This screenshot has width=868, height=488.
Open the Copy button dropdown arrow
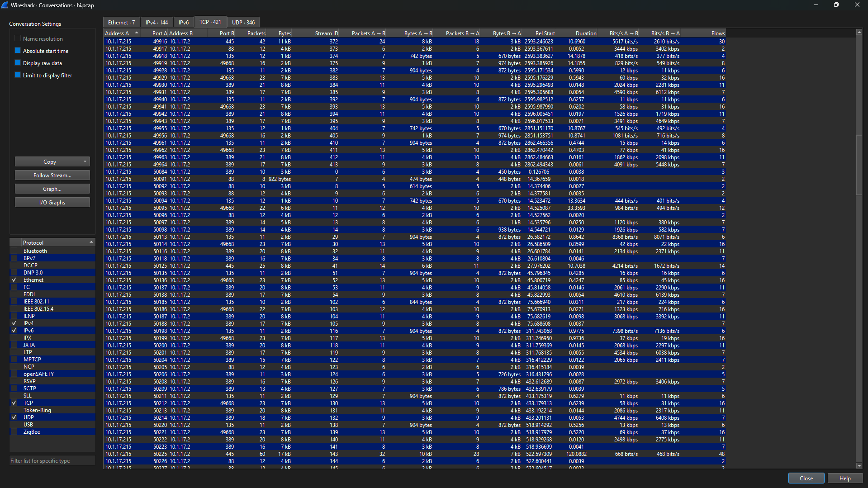[x=85, y=162]
